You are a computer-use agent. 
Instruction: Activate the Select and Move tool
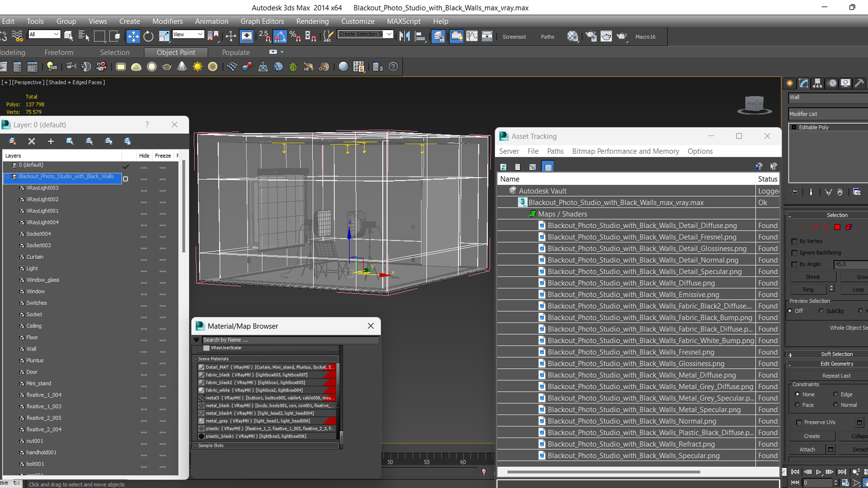[133, 37]
